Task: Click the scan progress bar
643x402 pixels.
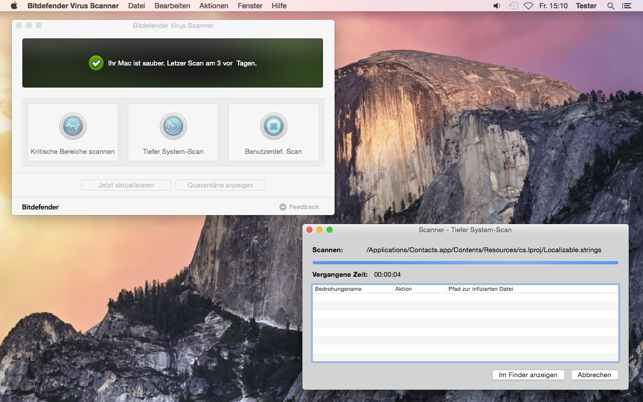Action: coord(465,263)
